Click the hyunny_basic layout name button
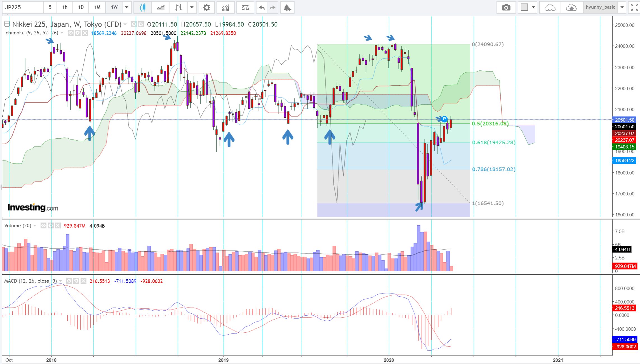This screenshot has height=364, width=640. pyautogui.click(x=600, y=7)
